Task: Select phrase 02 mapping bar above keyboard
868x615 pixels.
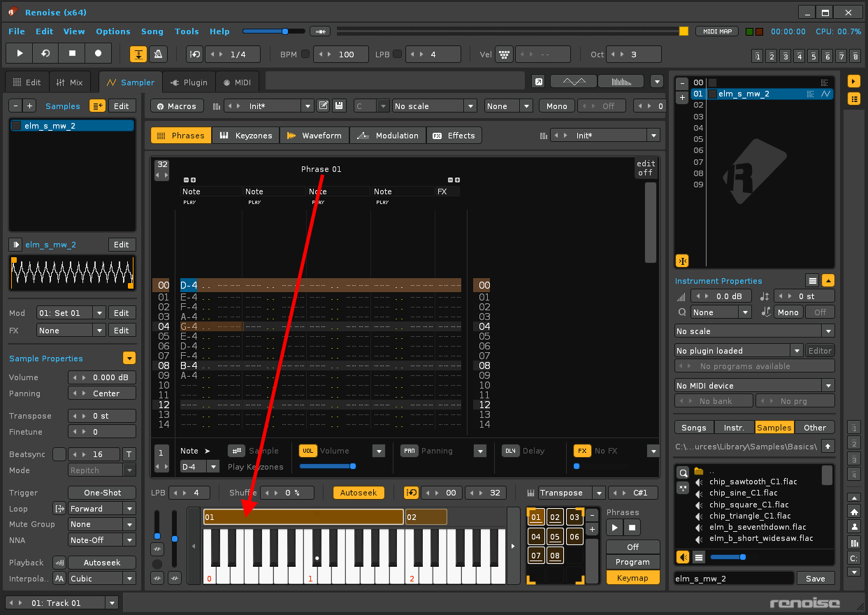Action: (426, 517)
